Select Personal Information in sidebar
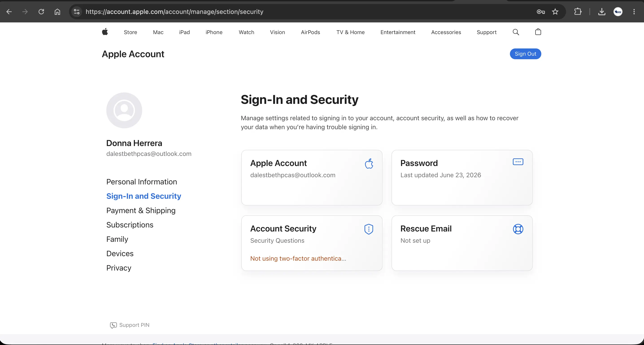644x345 pixels. [141, 182]
